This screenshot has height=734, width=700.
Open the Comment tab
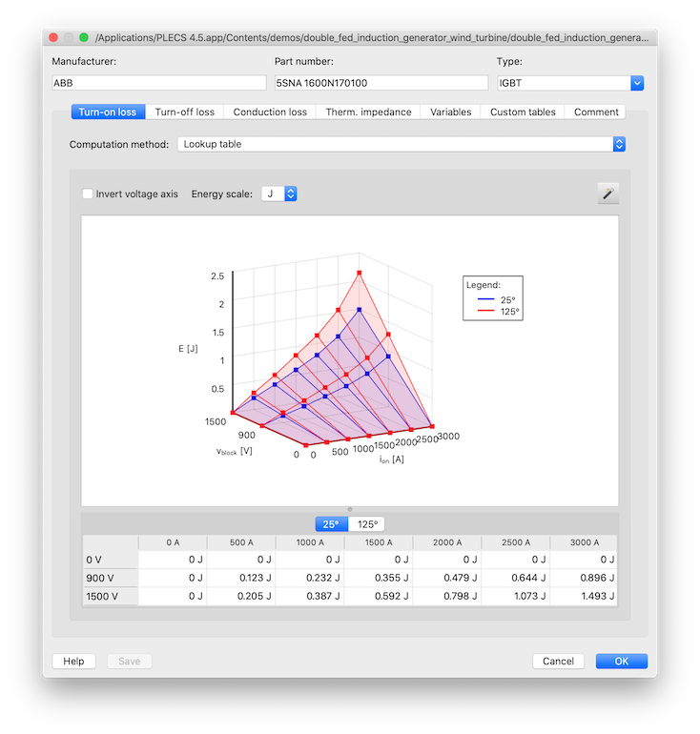click(x=596, y=112)
